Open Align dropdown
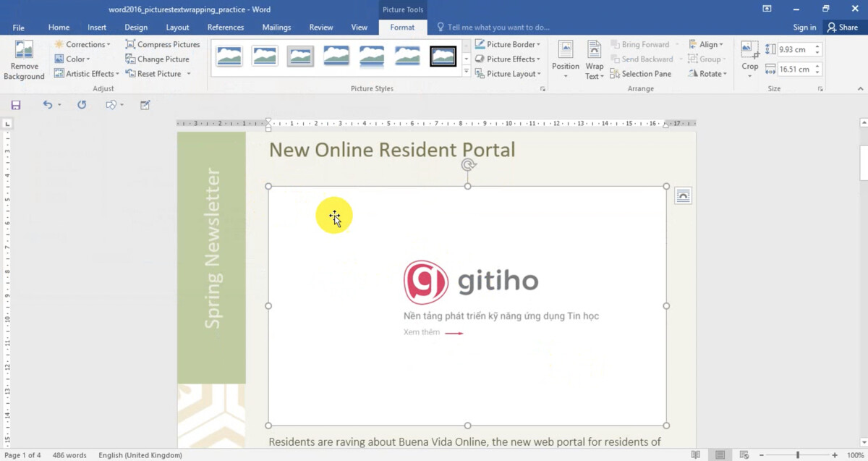The width and height of the screenshot is (868, 461). tap(706, 44)
